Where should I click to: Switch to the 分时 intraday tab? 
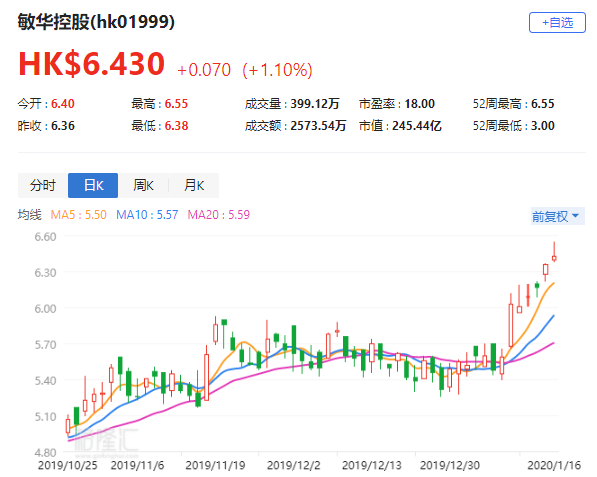pos(43,185)
